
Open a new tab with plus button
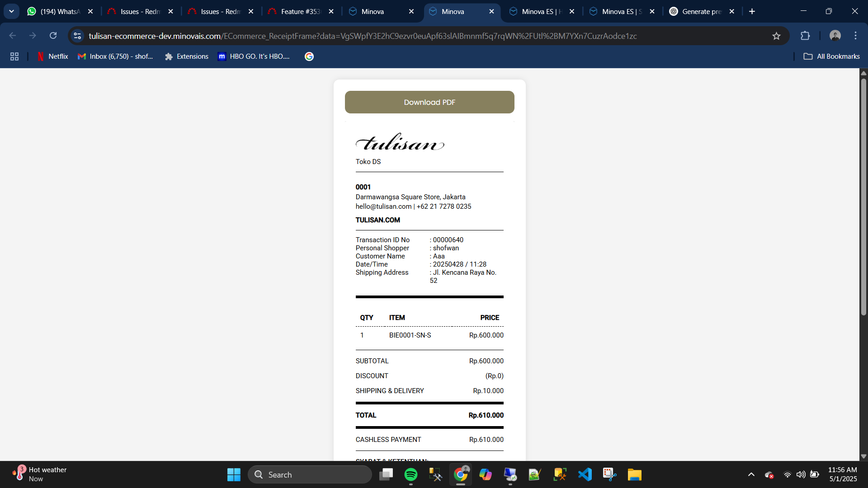752,11
